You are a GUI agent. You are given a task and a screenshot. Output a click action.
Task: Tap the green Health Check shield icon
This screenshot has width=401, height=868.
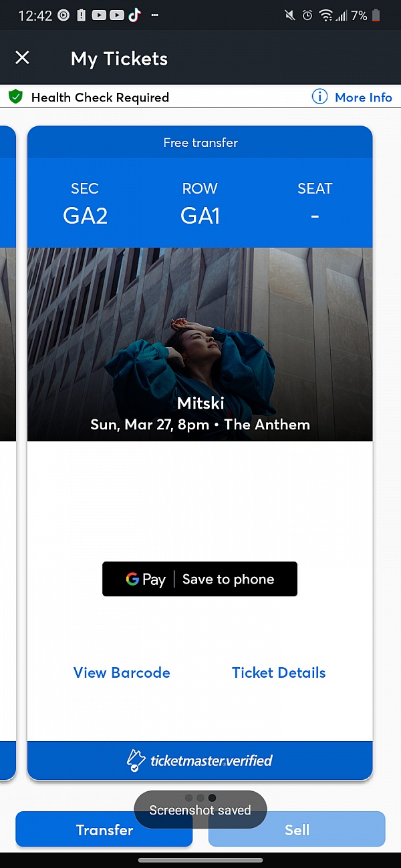coord(15,97)
